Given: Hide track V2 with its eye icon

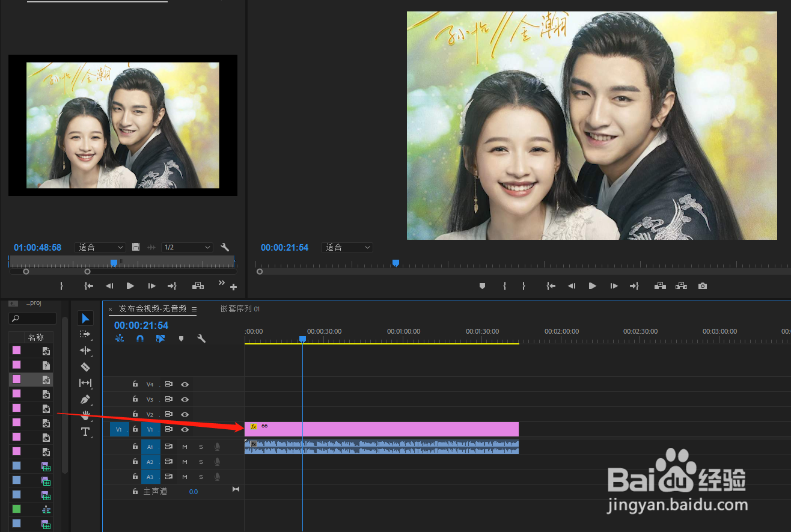Looking at the screenshot, I should (185, 414).
